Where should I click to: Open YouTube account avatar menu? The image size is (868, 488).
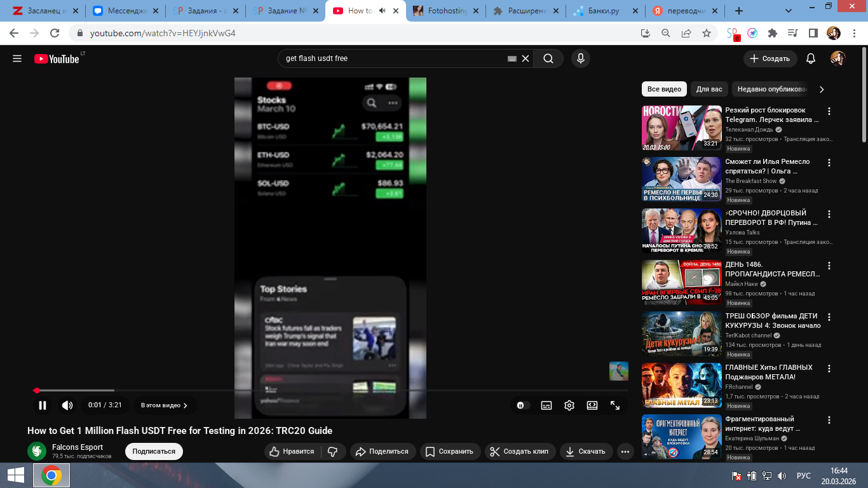pos(838,58)
